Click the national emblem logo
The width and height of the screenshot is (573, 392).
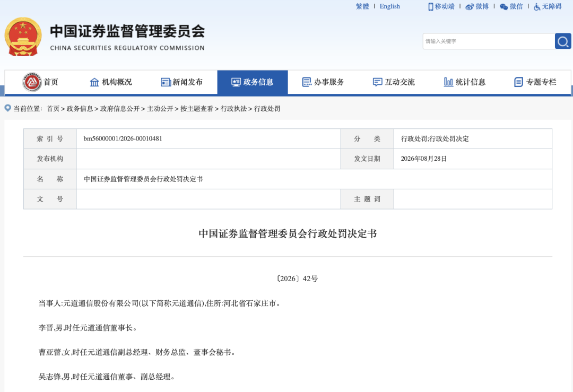[23, 37]
